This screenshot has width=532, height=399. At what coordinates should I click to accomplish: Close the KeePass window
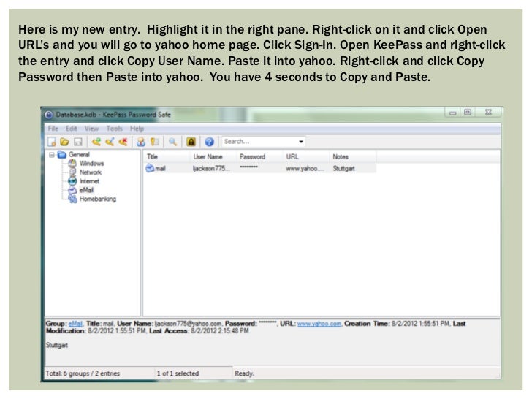(x=489, y=113)
